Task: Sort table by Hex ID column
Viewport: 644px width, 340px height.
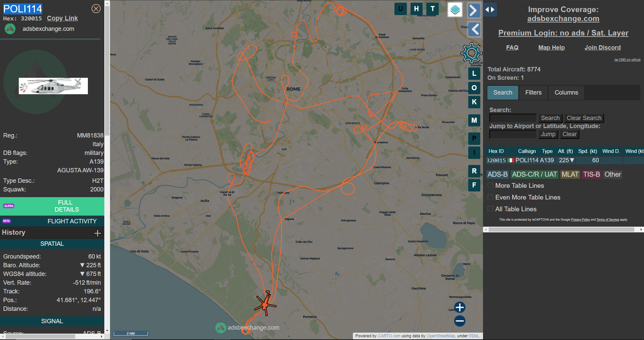Action: tap(496, 151)
